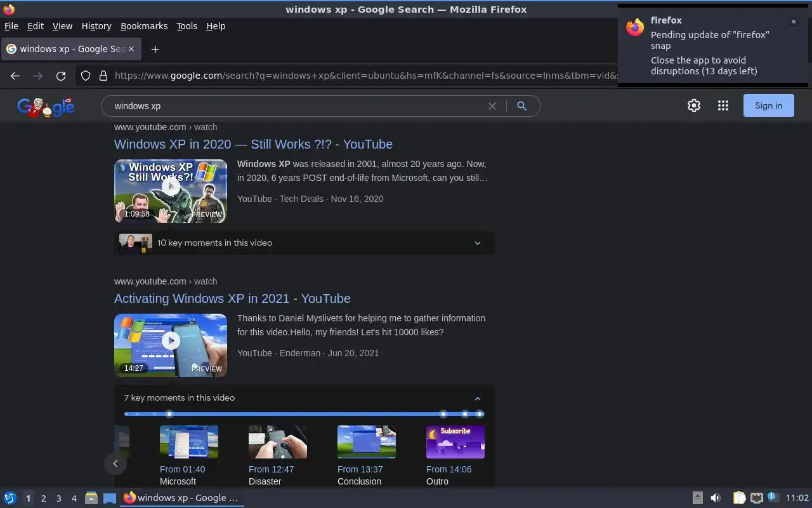Viewport: 812px width, 508px height.
Task: Switch to workspace 4 in taskbar
Action: 74,498
